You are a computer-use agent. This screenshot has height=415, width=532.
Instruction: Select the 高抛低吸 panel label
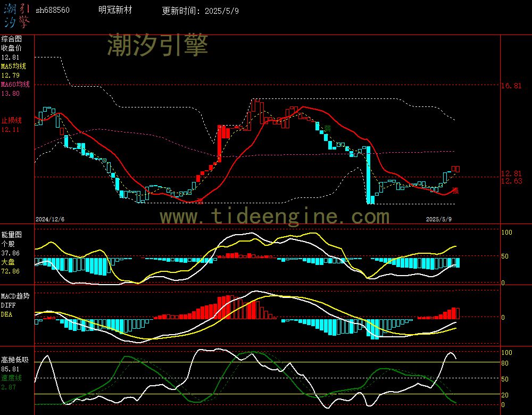[15, 360]
